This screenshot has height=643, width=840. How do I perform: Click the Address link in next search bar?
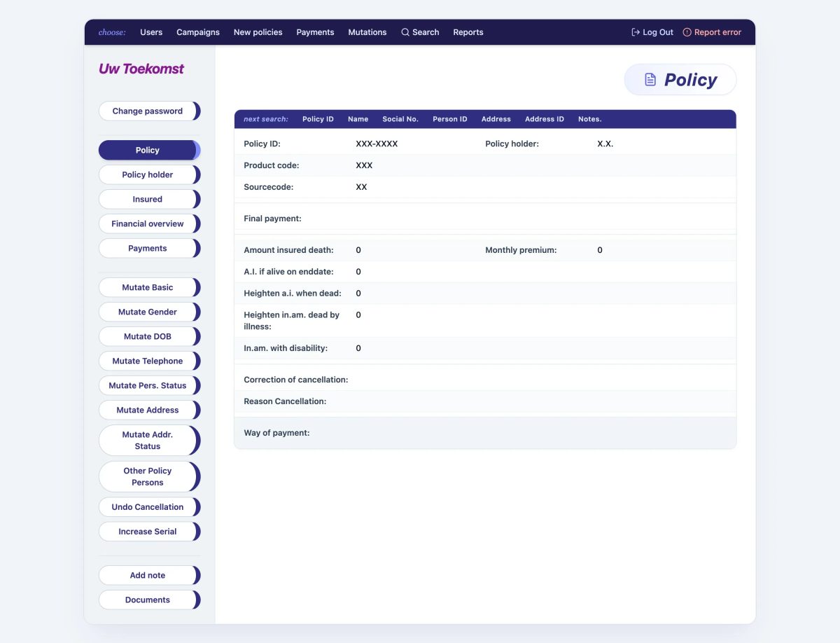496,119
